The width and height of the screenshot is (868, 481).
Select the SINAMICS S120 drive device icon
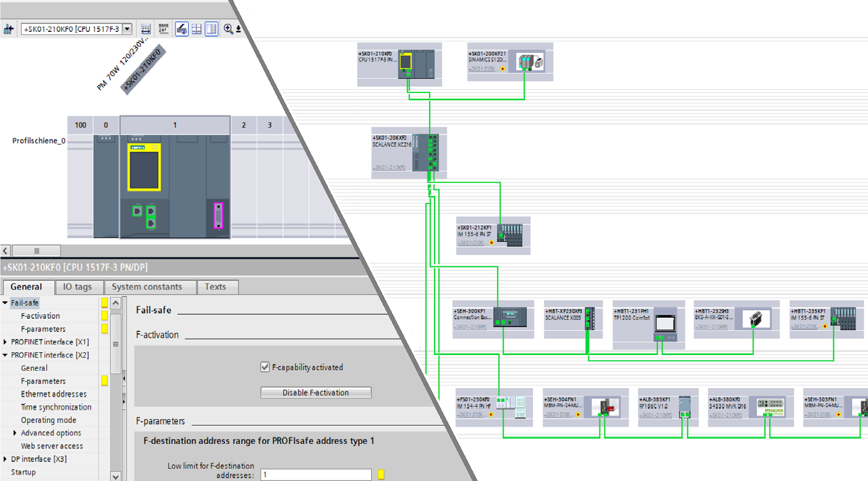coord(530,62)
